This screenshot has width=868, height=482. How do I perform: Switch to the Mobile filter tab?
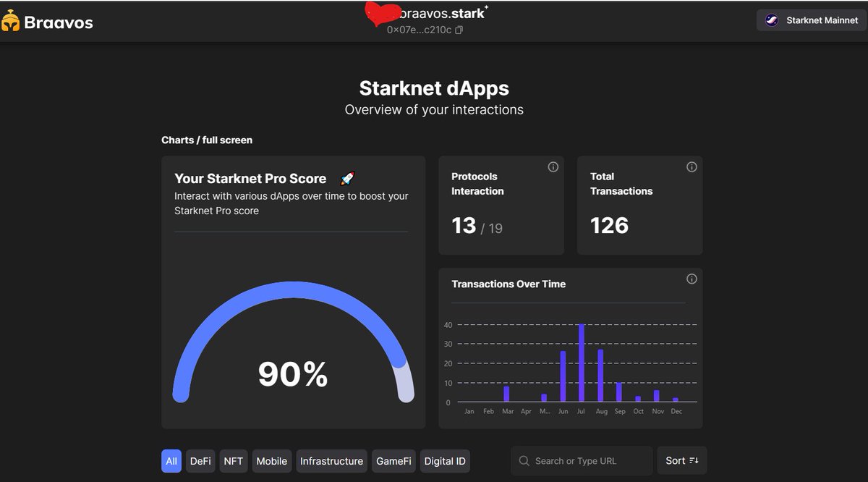tap(271, 460)
